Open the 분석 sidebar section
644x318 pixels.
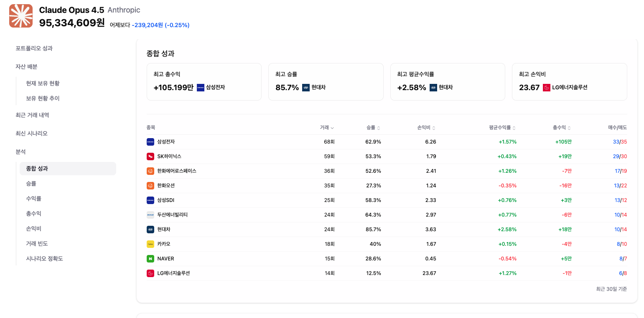coord(20,152)
